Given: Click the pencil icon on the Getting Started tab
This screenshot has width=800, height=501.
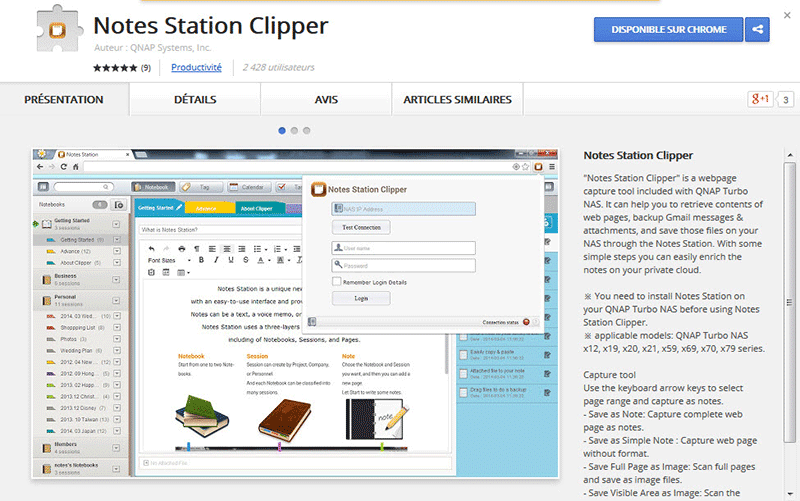Looking at the screenshot, I should (179, 208).
